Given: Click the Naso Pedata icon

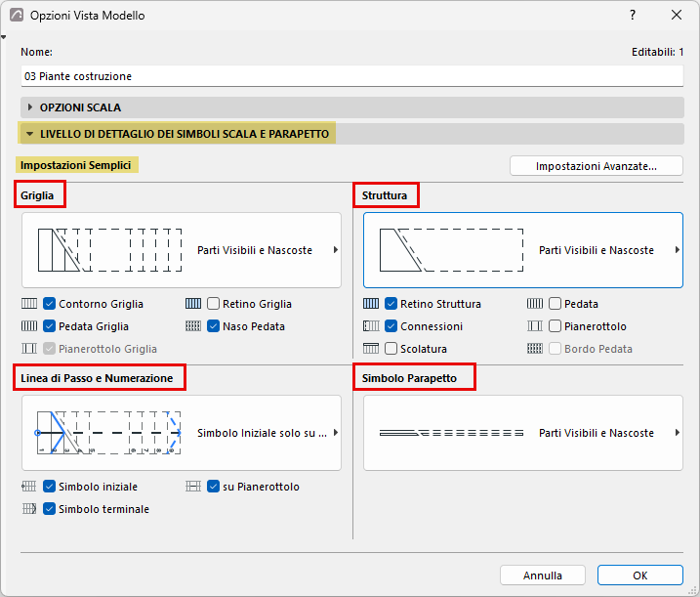Looking at the screenshot, I should coord(193,326).
